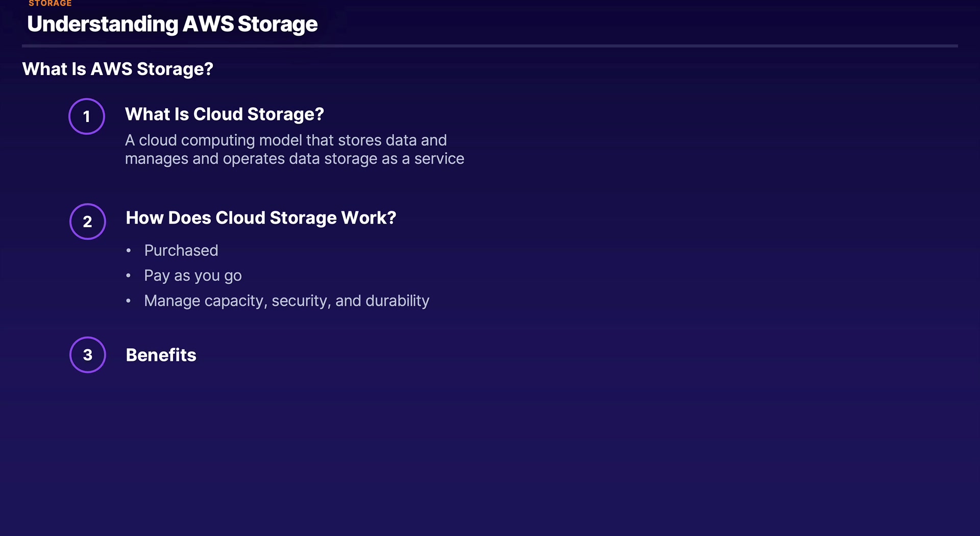The image size is (980, 536).
Task: Click the line starting A cloud computing model
Action: coord(286,140)
